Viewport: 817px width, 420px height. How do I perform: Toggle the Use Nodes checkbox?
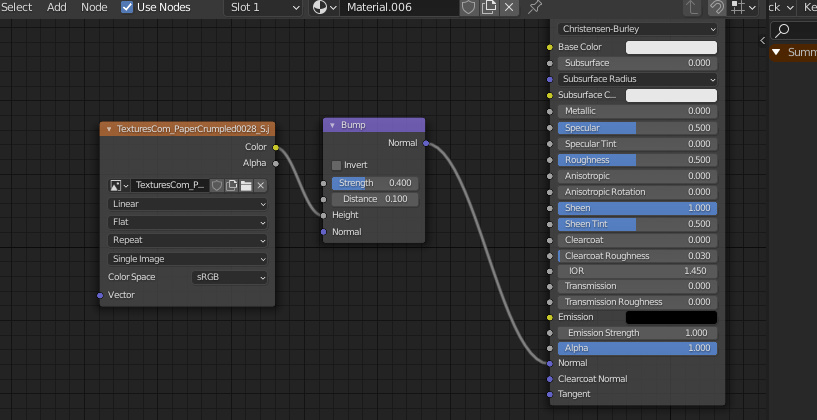[x=127, y=7]
